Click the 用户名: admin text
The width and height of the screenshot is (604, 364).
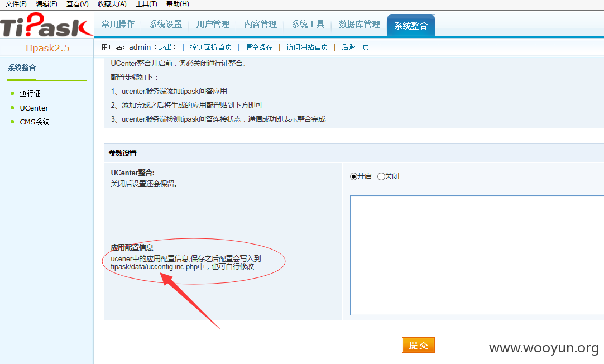pyautogui.click(x=126, y=47)
